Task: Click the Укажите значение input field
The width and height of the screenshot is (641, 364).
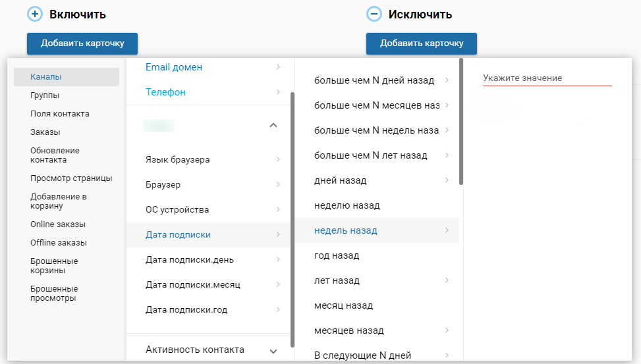Action: click(547, 78)
